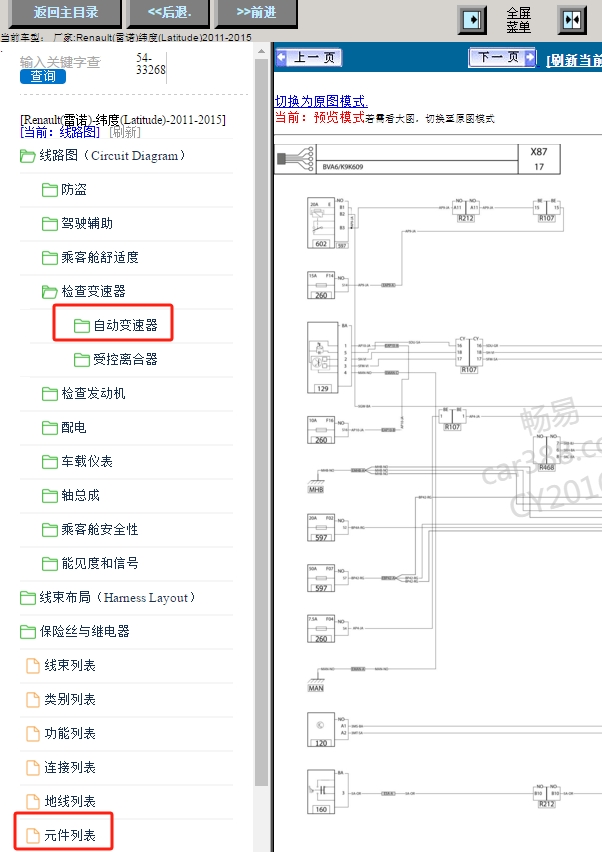The width and height of the screenshot is (602, 852).
Task: Open the 功能列表 document
Action: [x=61, y=733]
